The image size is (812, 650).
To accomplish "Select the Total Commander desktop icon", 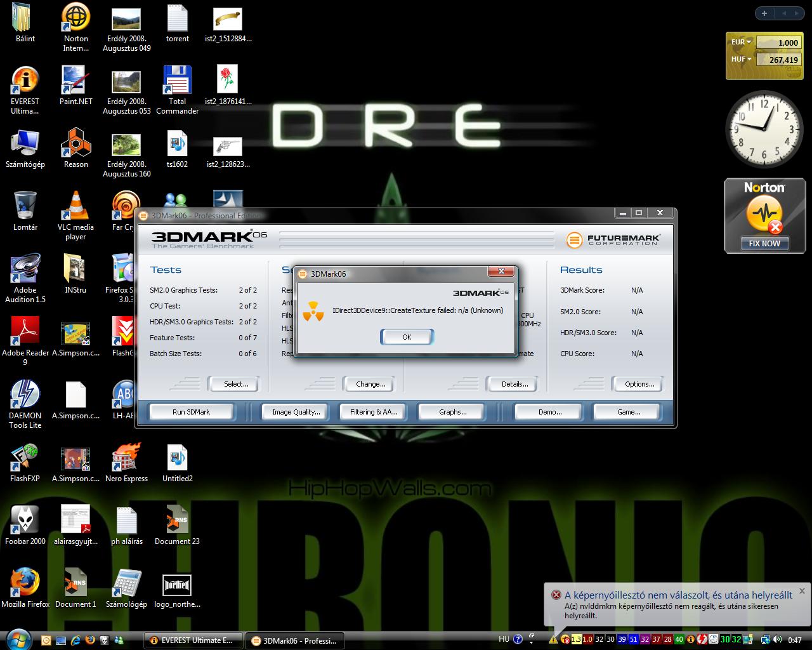I will tap(178, 91).
